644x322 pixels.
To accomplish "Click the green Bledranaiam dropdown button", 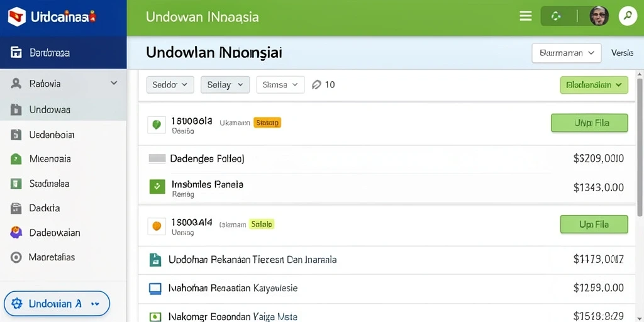I will point(594,85).
